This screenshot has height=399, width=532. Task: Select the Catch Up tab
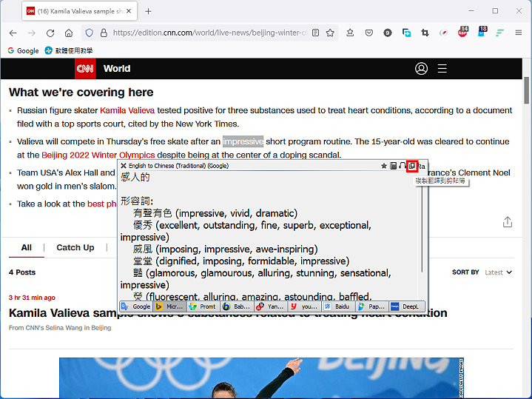75,247
